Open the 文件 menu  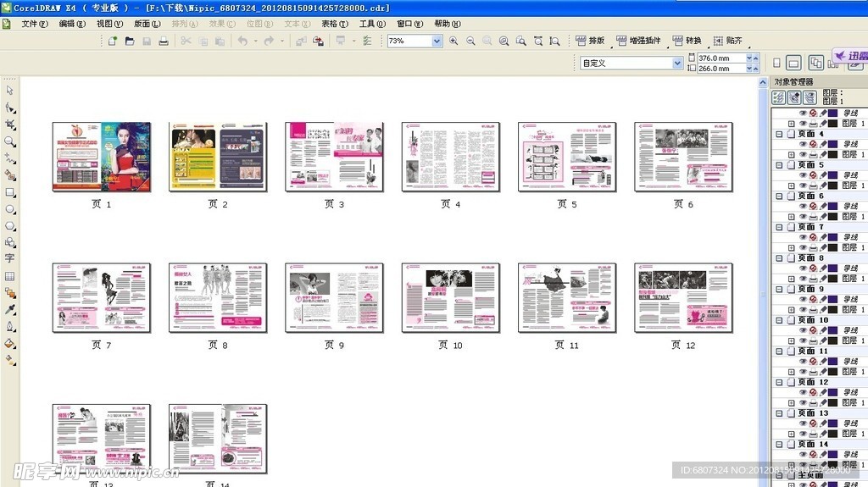point(34,24)
